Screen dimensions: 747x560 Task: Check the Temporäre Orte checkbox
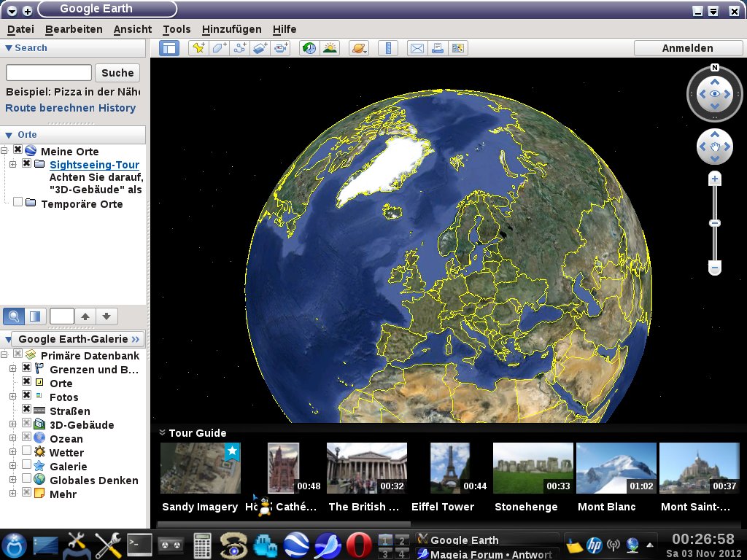tap(18, 203)
